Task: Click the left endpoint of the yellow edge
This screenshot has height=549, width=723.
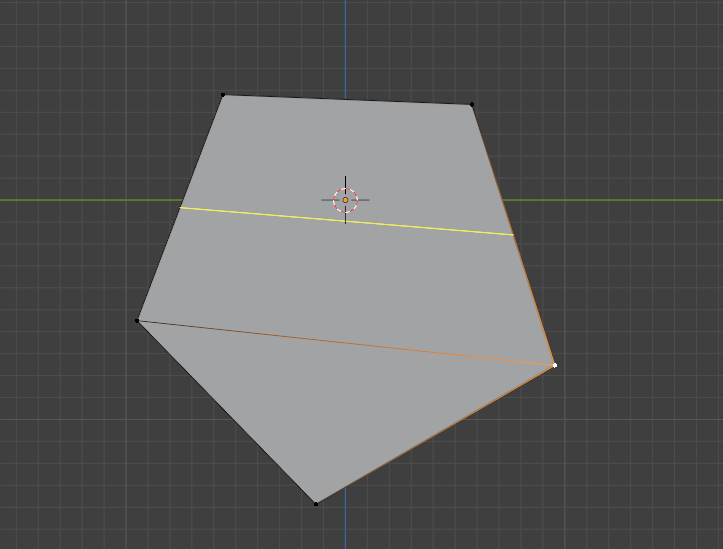Action: coord(180,208)
